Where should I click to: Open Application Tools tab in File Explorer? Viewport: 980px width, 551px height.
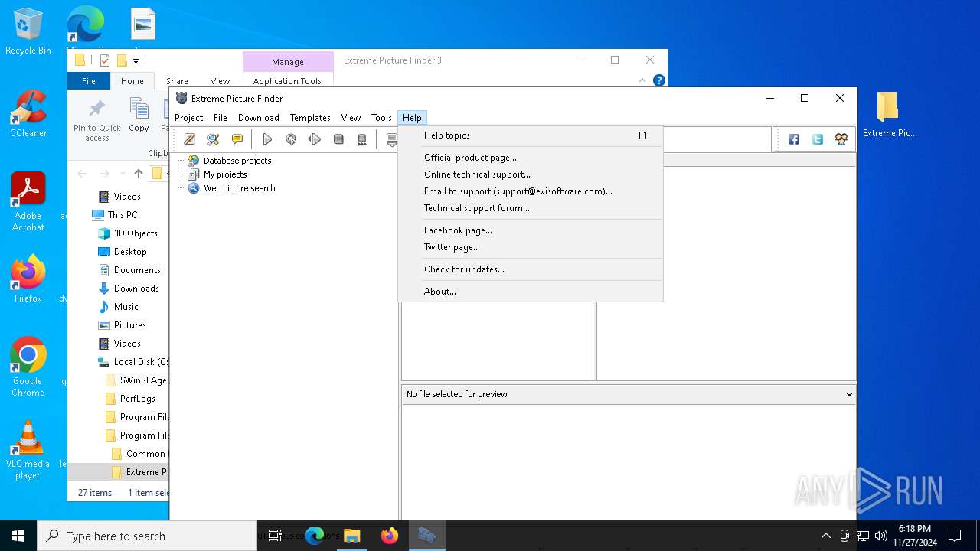[287, 81]
